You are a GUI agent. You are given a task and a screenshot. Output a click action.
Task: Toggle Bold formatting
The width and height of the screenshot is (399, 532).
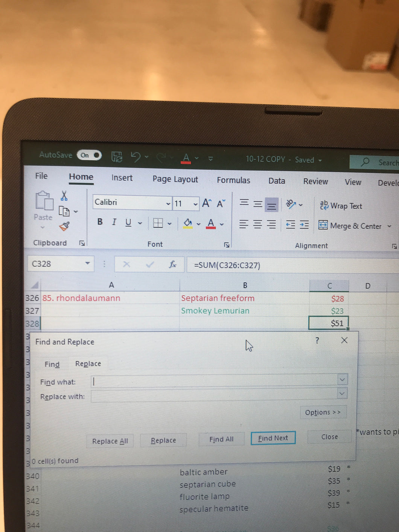[x=100, y=222]
